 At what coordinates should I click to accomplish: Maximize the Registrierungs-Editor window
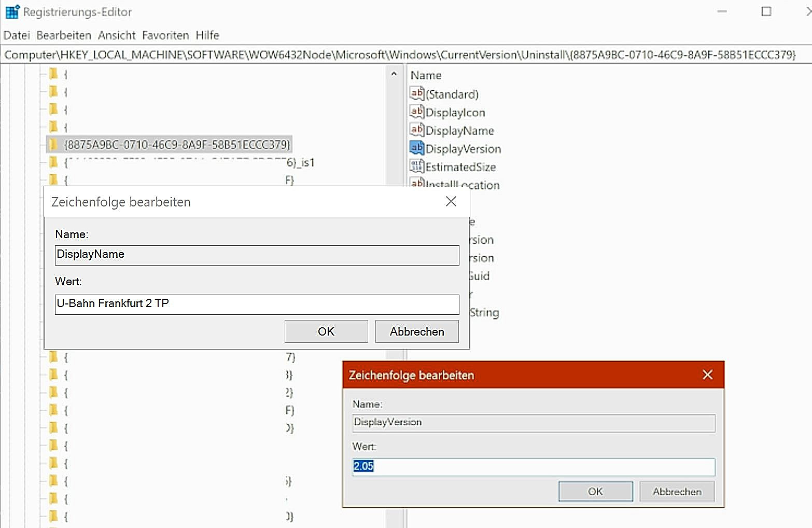[766, 11]
